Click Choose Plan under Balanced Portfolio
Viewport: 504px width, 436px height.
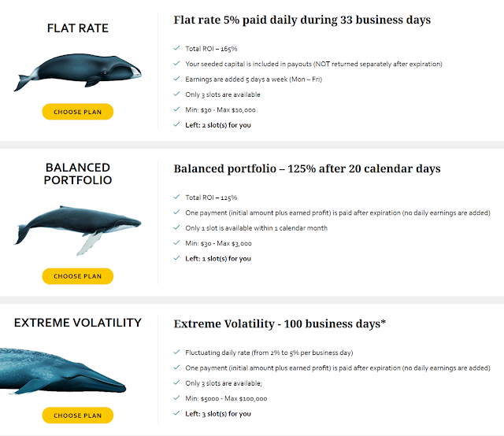[x=78, y=276]
